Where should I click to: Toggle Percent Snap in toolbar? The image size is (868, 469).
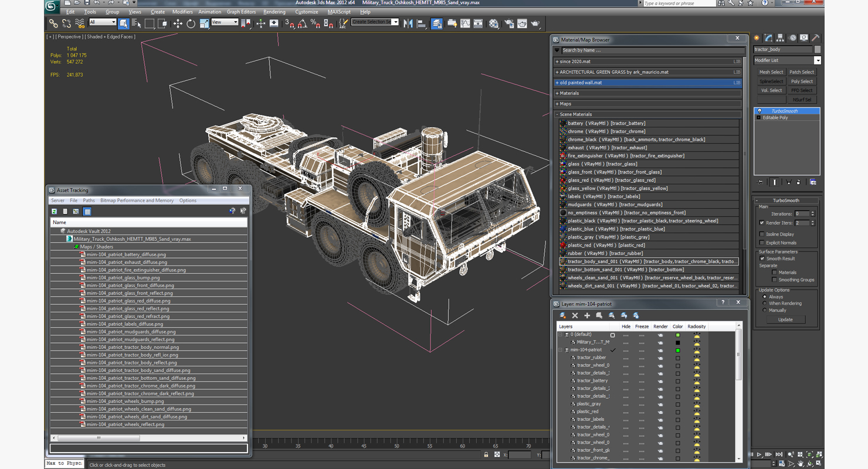(x=315, y=23)
